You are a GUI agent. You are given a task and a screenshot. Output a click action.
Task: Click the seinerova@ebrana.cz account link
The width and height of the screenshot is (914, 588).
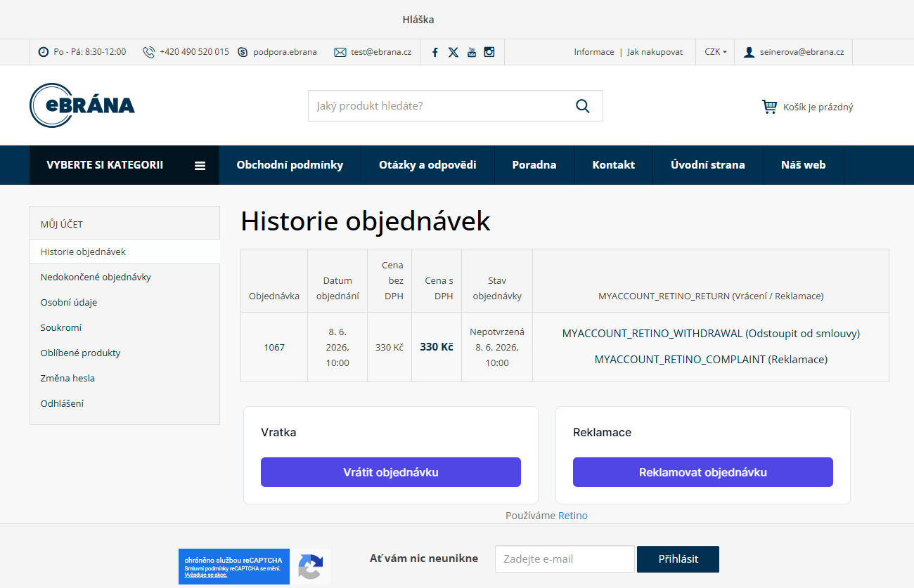coord(802,52)
